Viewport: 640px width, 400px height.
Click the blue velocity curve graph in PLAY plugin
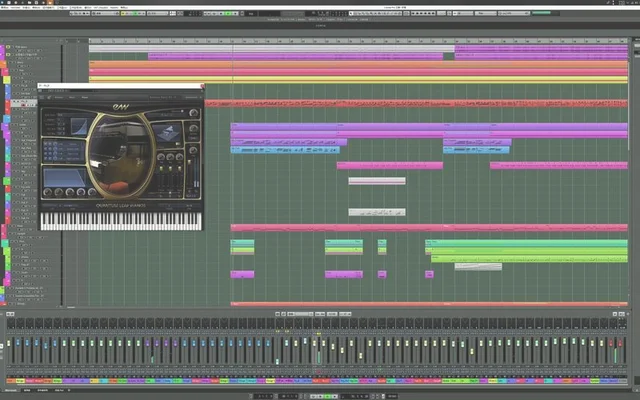(78, 126)
